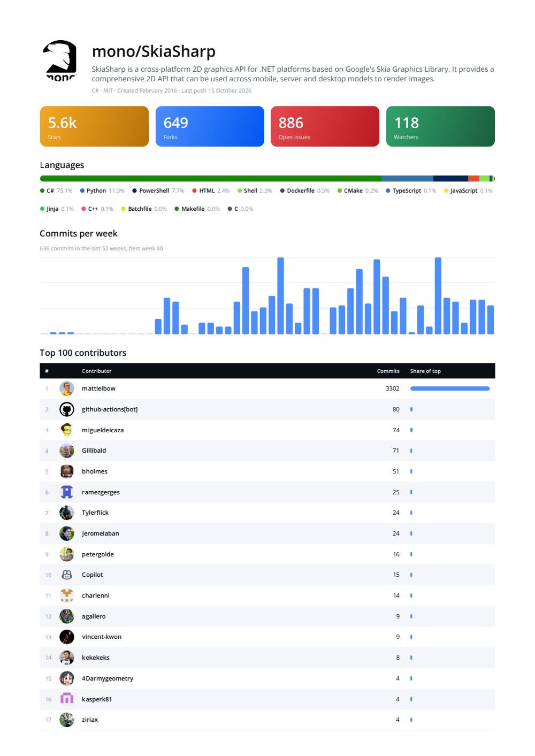Viewport: 535px width, 756px height.
Task: Click github-actions[bot] avatar icon
Action: click(67, 409)
